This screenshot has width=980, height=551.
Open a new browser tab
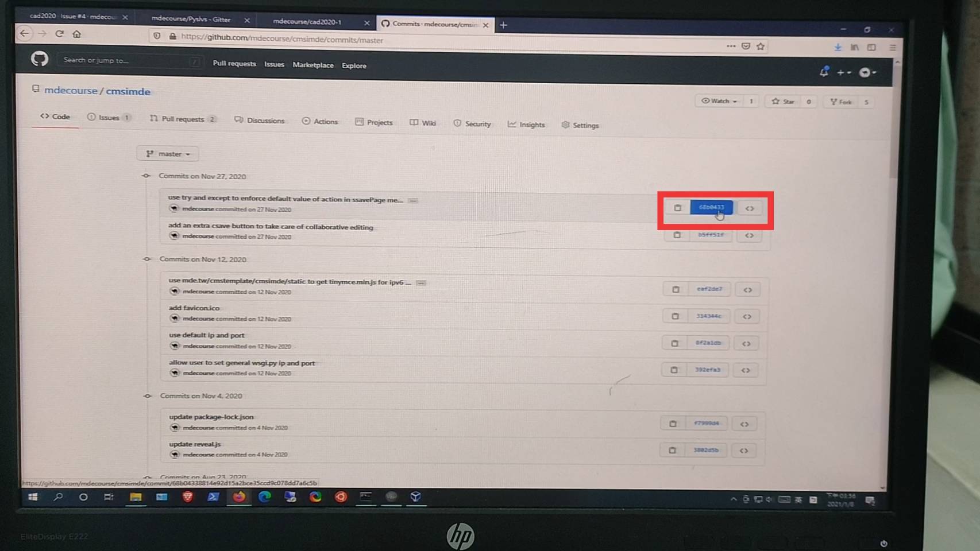(503, 25)
